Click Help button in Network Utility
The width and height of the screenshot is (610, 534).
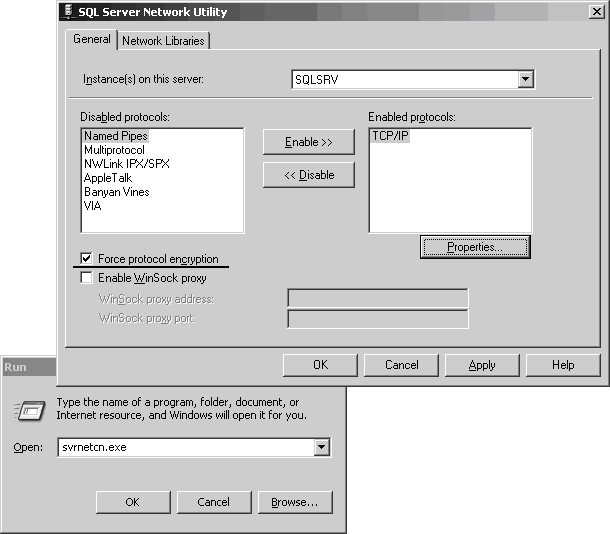(563, 365)
